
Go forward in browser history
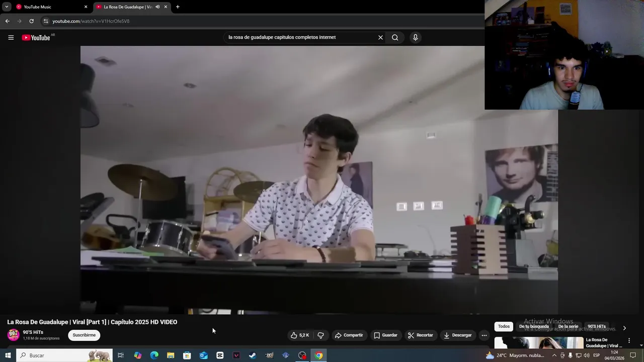tap(19, 21)
